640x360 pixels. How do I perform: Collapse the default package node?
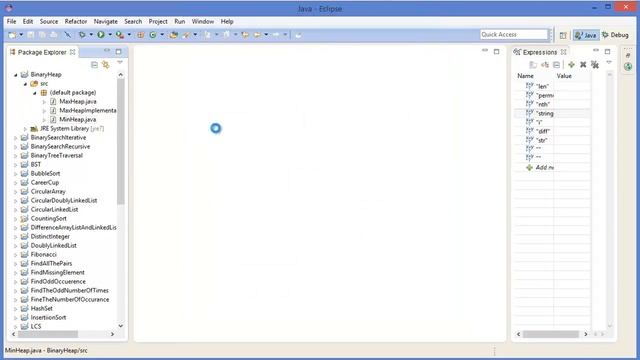coord(35,93)
